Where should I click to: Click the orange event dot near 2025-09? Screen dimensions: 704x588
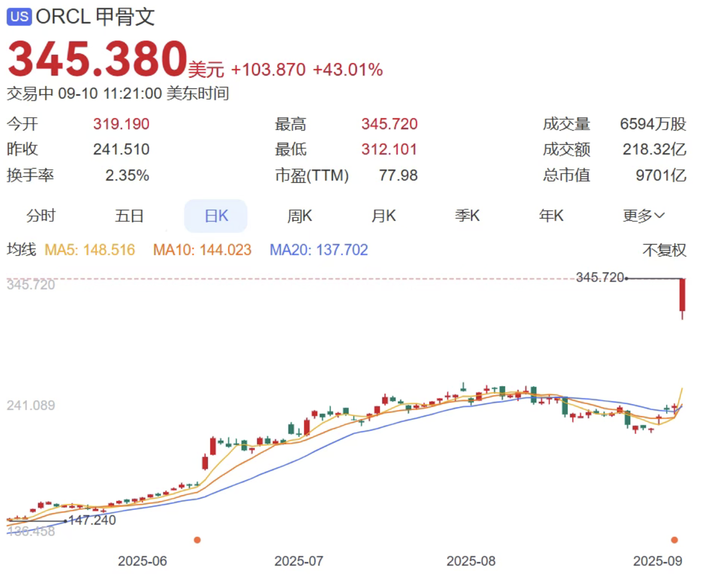coord(674,540)
